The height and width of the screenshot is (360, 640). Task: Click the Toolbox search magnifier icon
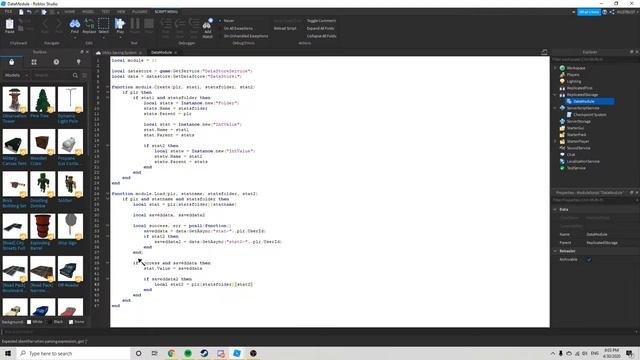[75, 76]
